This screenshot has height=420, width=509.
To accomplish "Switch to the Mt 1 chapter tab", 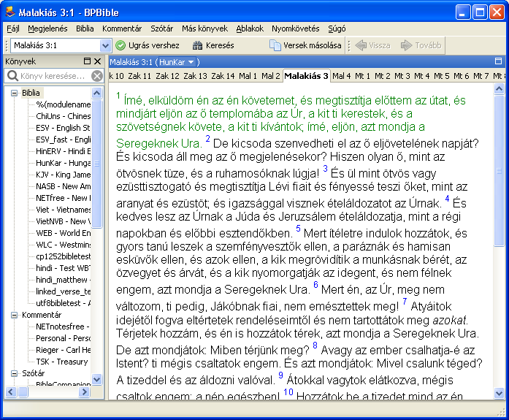I will (363, 76).
